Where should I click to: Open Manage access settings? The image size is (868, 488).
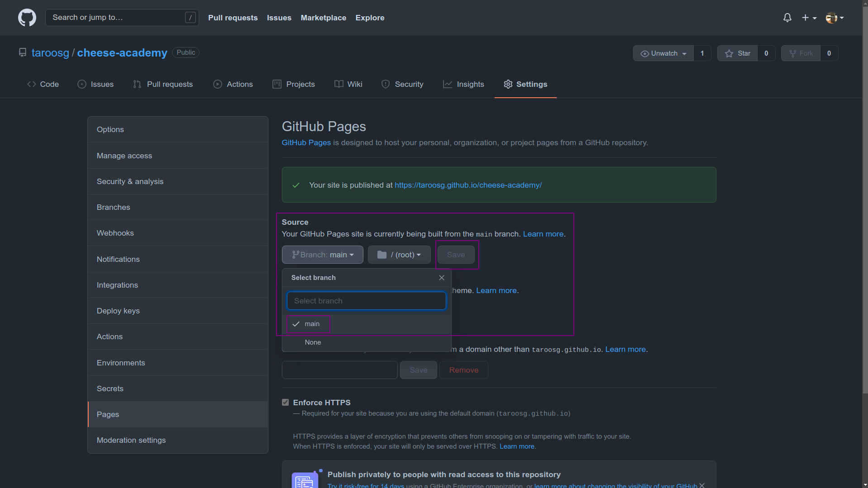click(x=178, y=156)
